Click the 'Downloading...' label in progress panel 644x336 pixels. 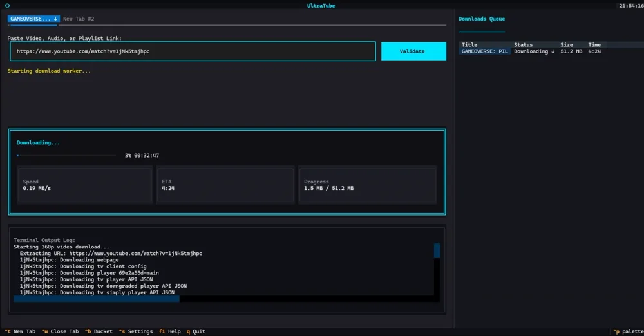[38, 142]
